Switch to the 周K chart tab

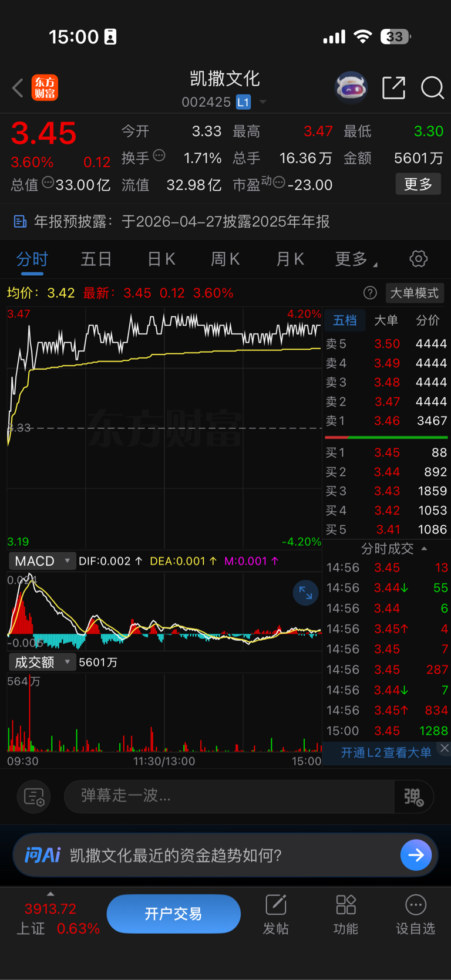point(225,259)
